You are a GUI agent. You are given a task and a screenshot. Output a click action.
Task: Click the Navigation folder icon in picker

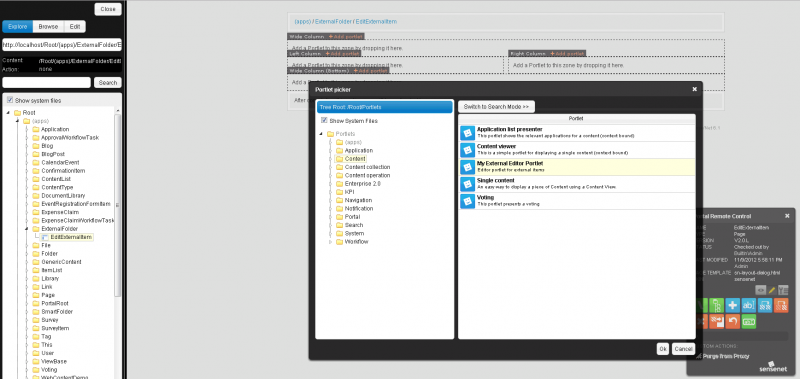click(x=340, y=200)
